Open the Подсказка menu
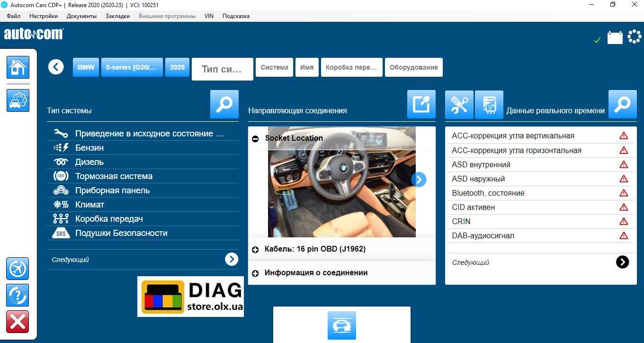Image resolution: width=644 pixels, height=343 pixels. (236, 16)
